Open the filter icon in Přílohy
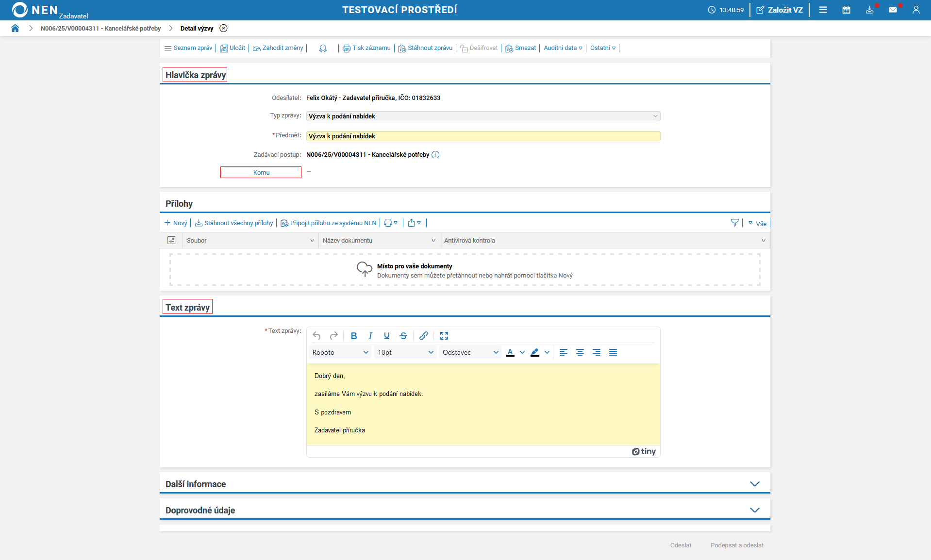This screenshot has width=931, height=560. pos(734,223)
